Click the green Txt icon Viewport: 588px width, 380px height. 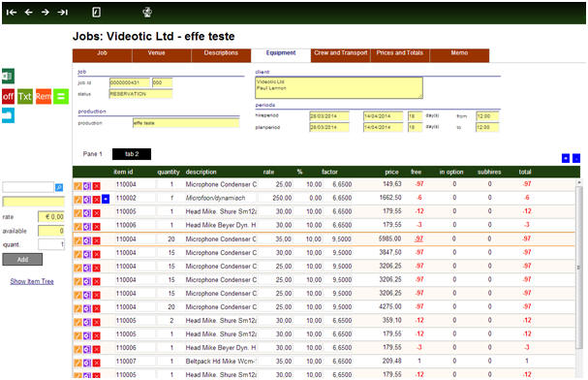click(25, 97)
